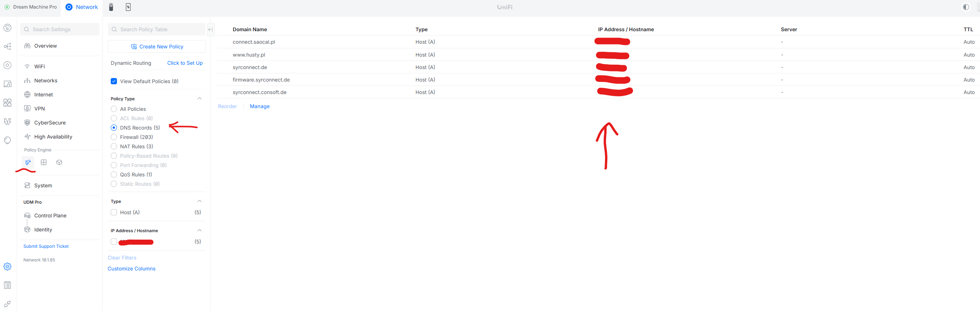Screen dimensions: 980x311
Task: Click the Reorder link below table
Action: pos(227,106)
